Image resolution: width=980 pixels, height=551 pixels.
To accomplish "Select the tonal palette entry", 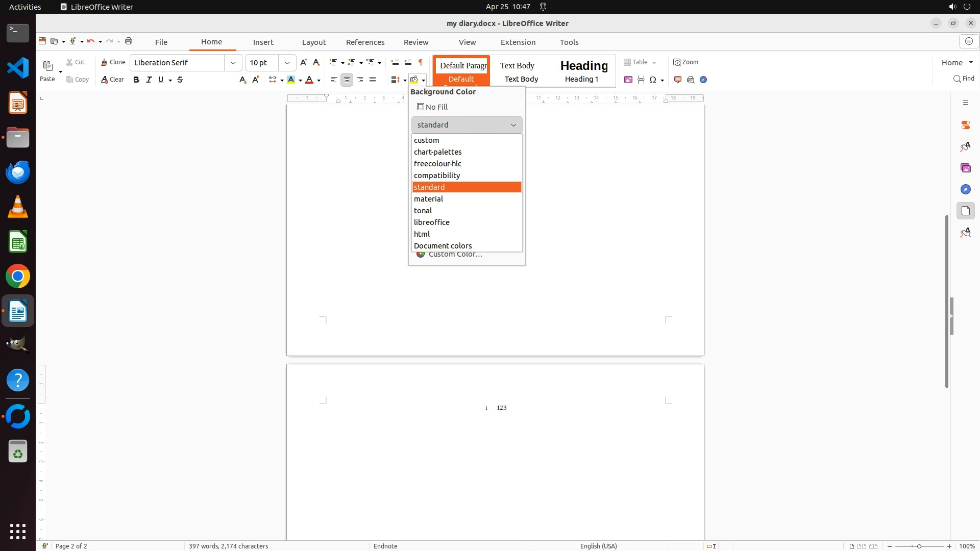I will (423, 211).
